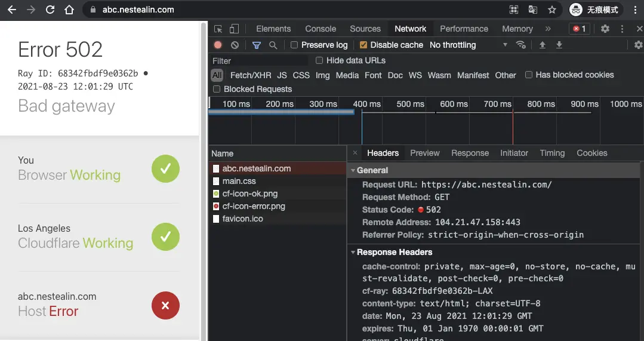Check Hide data URLs checkbox
Image resolution: width=644 pixels, height=341 pixels.
tap(319, 60)
